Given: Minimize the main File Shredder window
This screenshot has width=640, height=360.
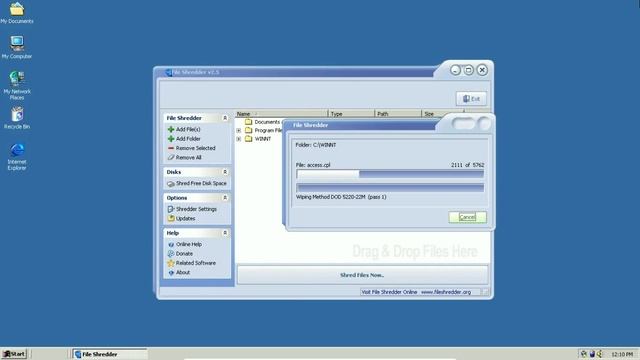Looking at the screenshot, I should pos(456,70).
